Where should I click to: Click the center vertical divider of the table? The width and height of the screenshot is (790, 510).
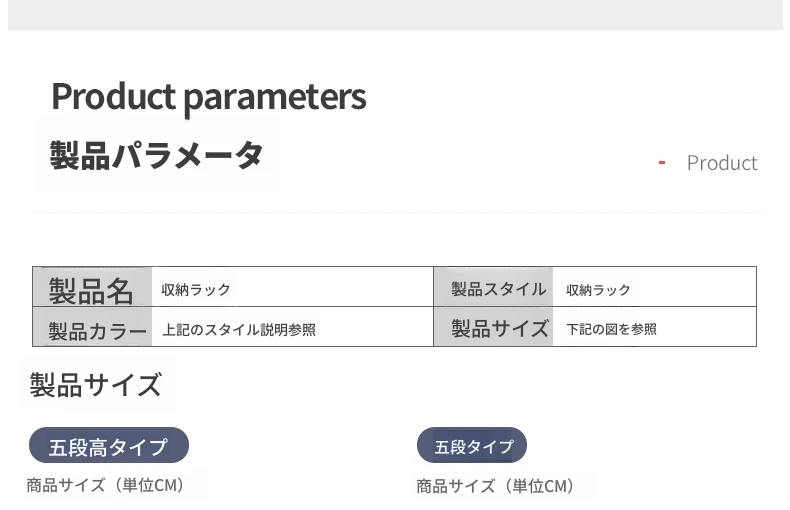[433, 307]
